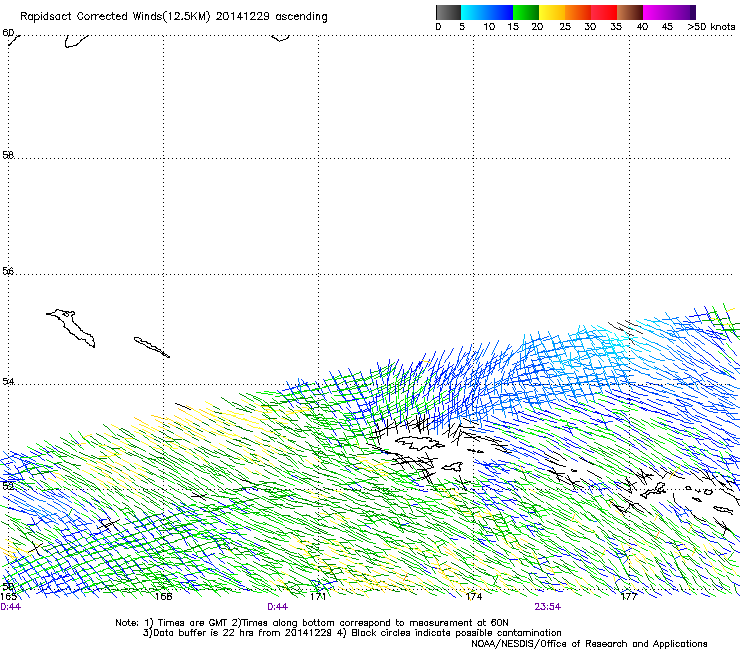Click the green 15-20 knots color segment
The width and height of the screenshot is (740, 650).
526,12
